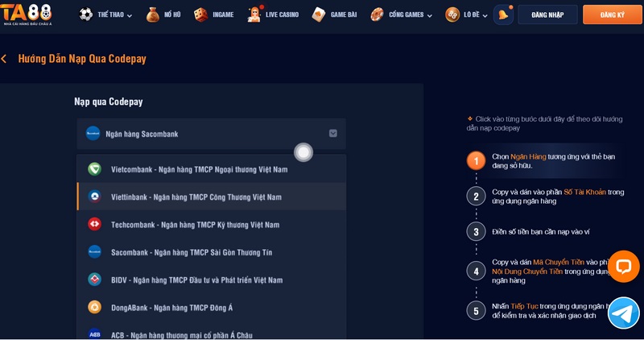Select step 5 Nhấn Tiếp Tục circle

coord(476,311)
